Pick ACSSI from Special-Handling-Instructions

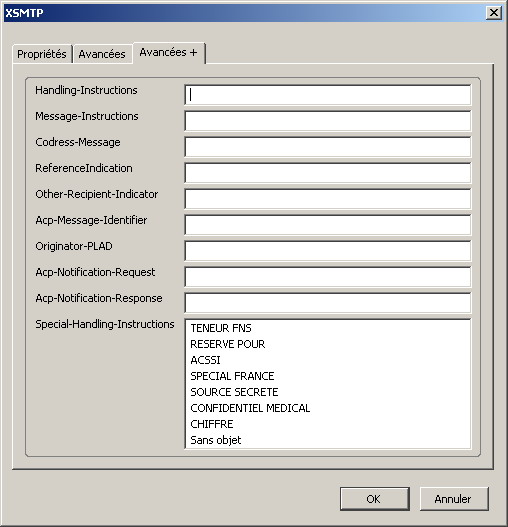point(328,360)
